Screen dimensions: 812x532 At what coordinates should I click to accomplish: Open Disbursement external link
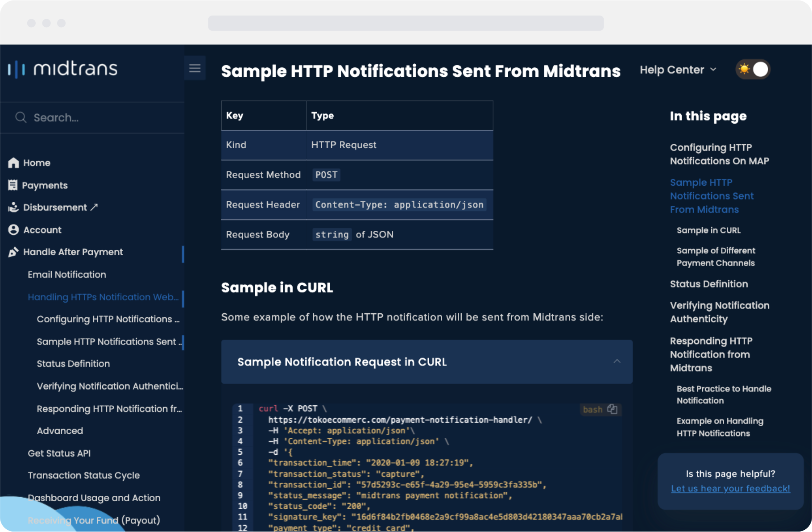point(60,208)
